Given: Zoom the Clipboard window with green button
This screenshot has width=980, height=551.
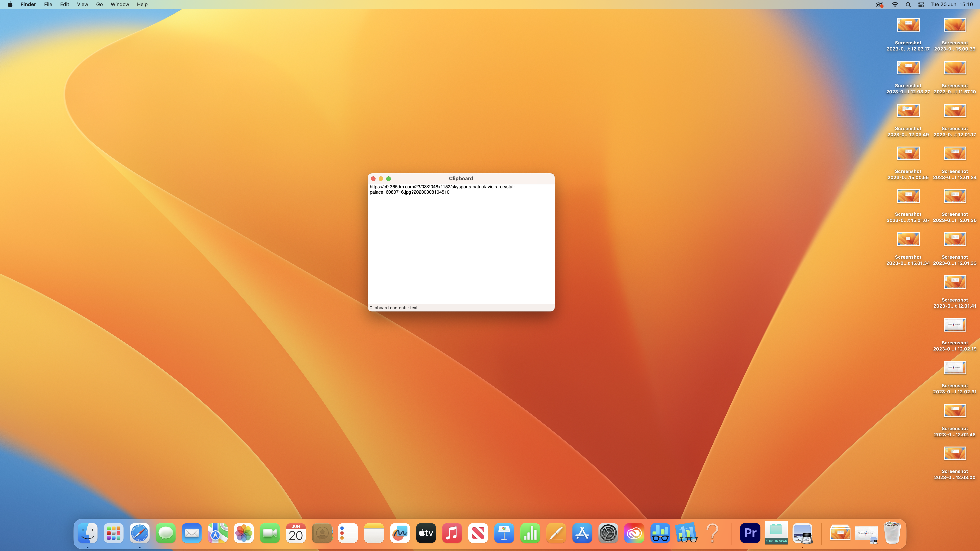Looking at the screenshot, I should [x=388, y=179].
